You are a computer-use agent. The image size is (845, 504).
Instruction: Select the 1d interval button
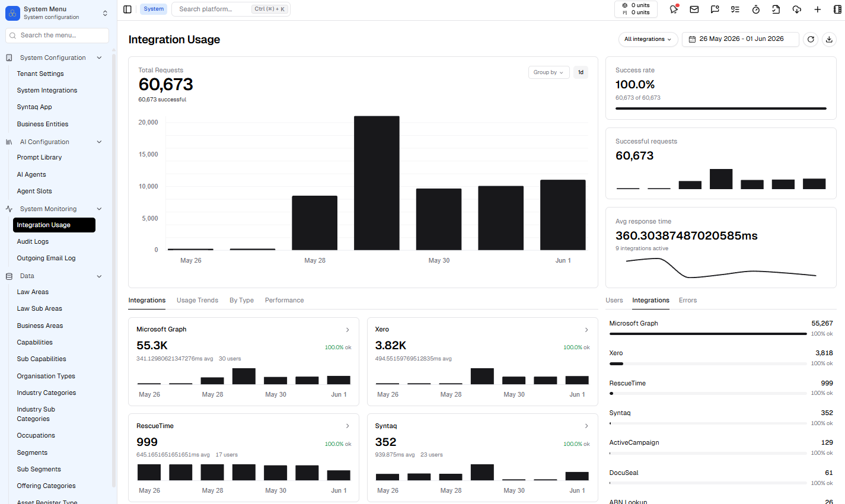[581, 72]
